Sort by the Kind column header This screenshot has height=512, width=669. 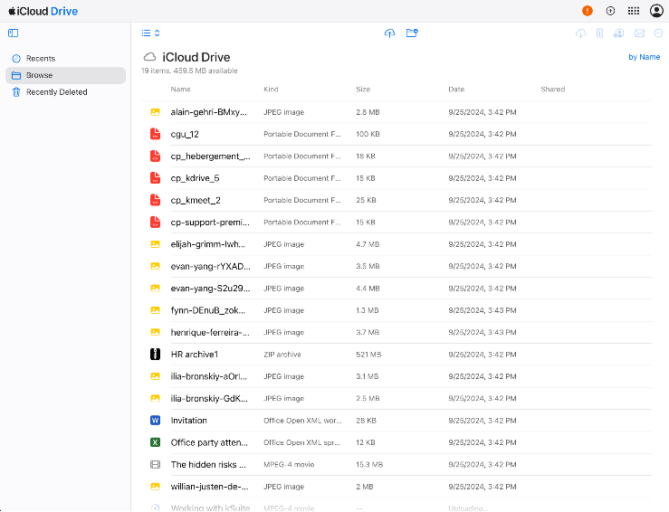click(271, 89)
